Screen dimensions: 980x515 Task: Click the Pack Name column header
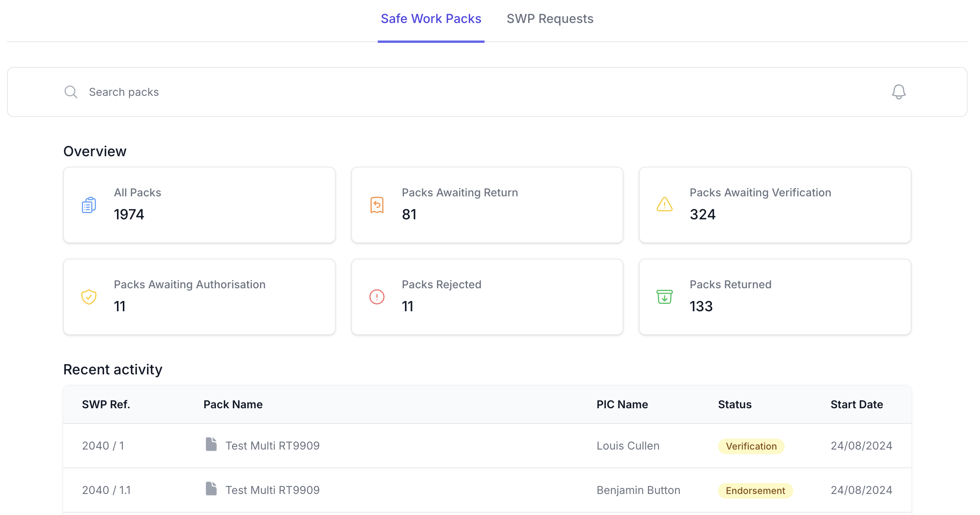pyautogui.click(x=233, y=404)
